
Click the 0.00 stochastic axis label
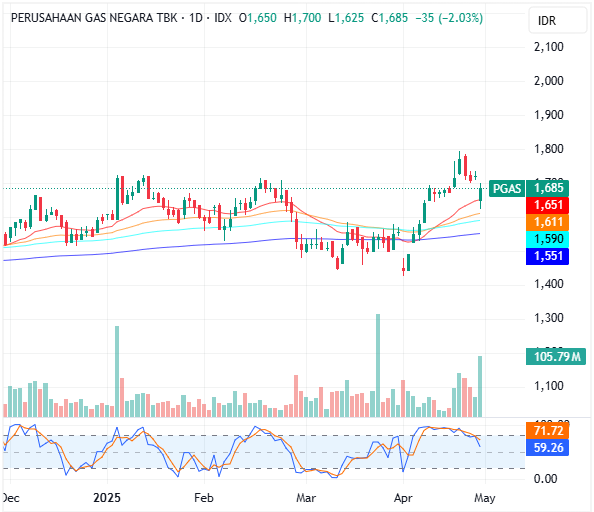pos(546,479)
